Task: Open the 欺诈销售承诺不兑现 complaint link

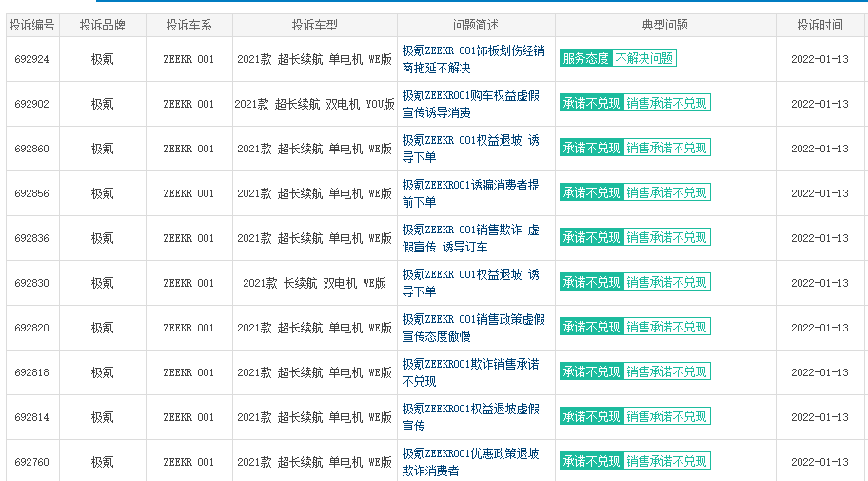Action: (x=470, y=373)
